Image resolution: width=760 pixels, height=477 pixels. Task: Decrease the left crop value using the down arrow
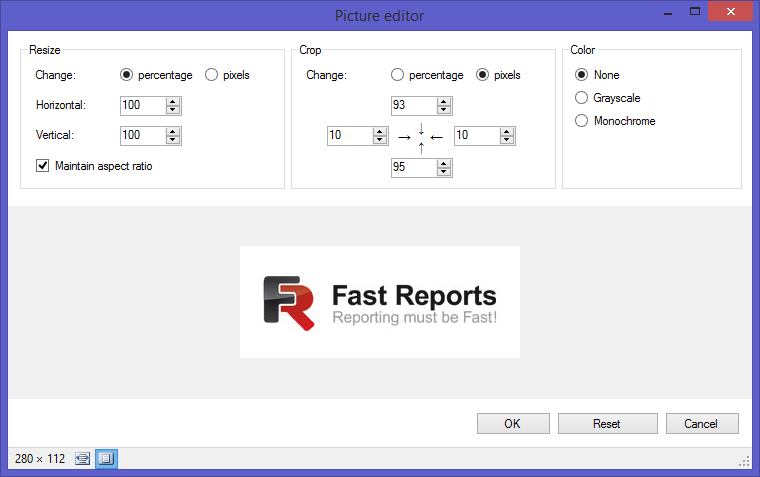click(380, 140)
